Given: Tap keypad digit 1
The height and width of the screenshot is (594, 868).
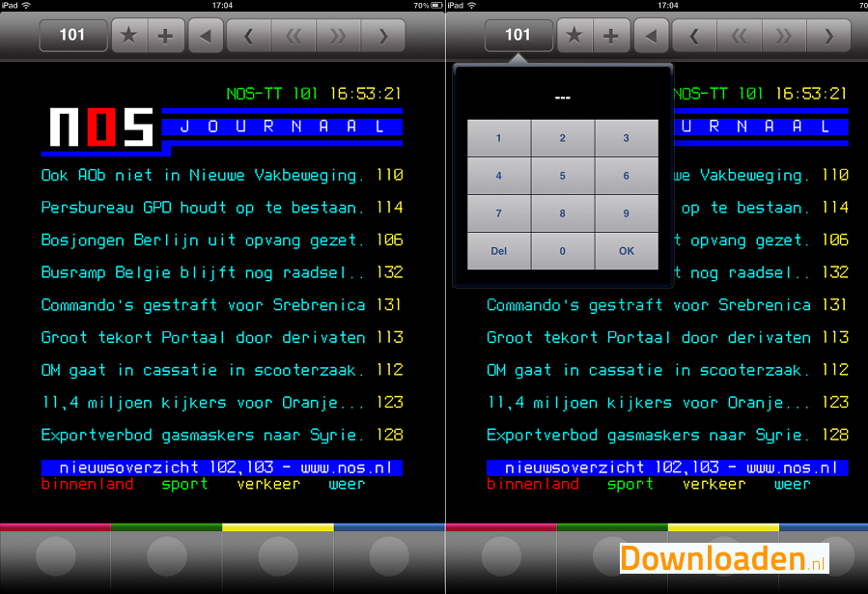Looking at the screenshot, I should point(499,138).
